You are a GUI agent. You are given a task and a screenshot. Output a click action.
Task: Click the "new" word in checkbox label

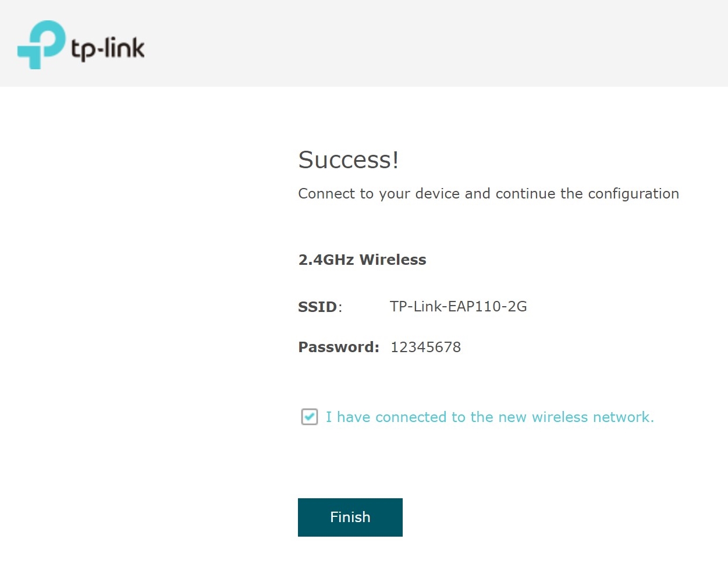512,417
